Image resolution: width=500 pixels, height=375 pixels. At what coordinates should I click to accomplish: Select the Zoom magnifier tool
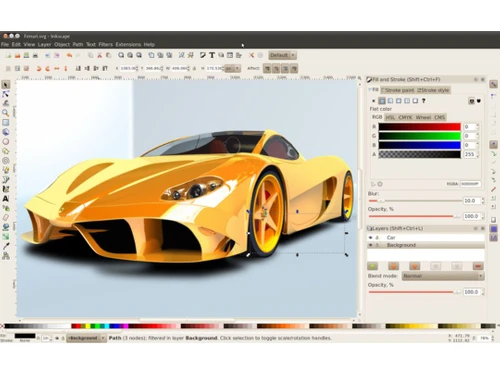click(x=6, y=113)
